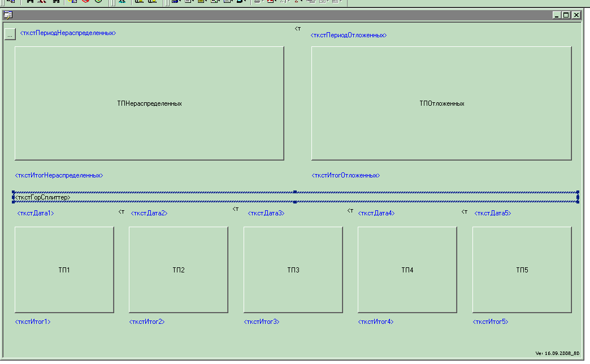The image size is (590, 364).
Task: Click the ТП1 table box
Action: click(x=64, y=270)
